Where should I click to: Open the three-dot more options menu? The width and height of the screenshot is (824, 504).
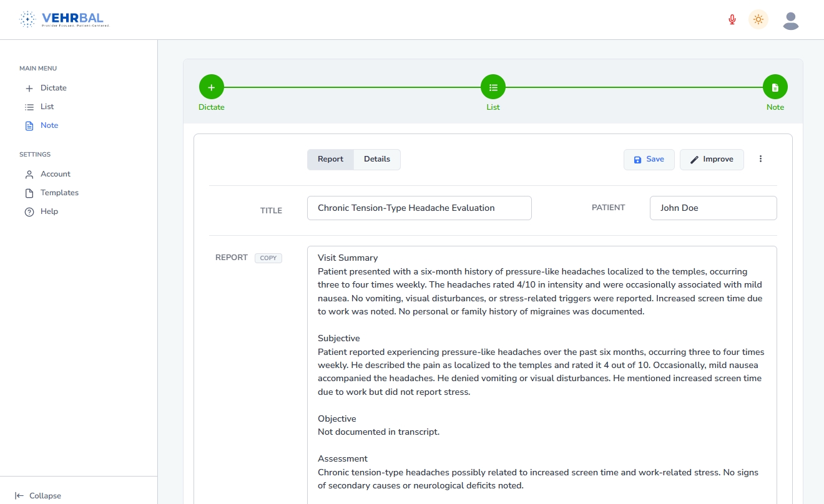pos(760,159)
